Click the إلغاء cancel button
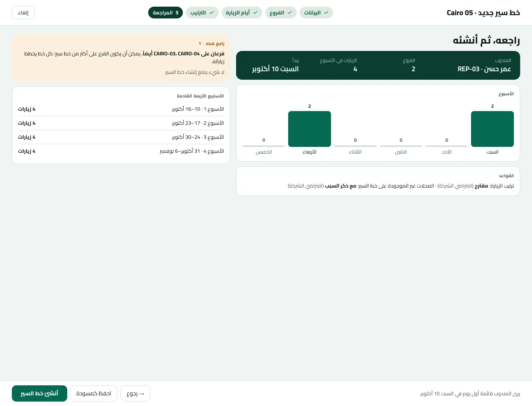This screenshot has width=532, height=406. click(23, 13)
